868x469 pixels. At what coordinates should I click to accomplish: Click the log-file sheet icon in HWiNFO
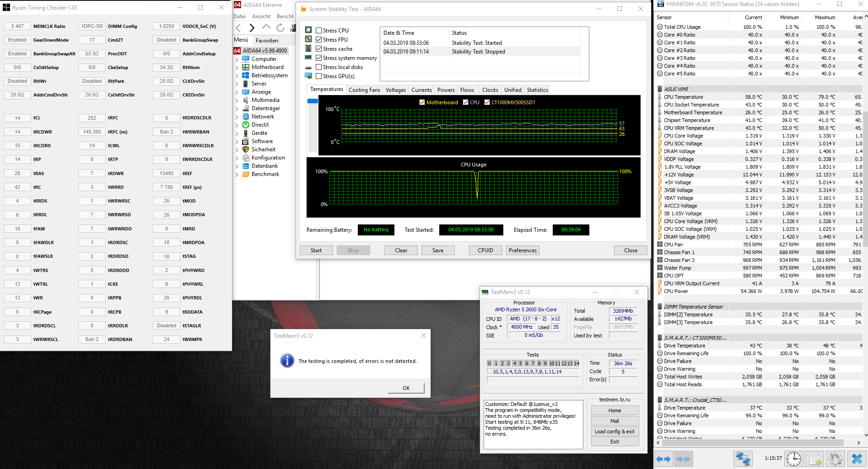(815, 458)
